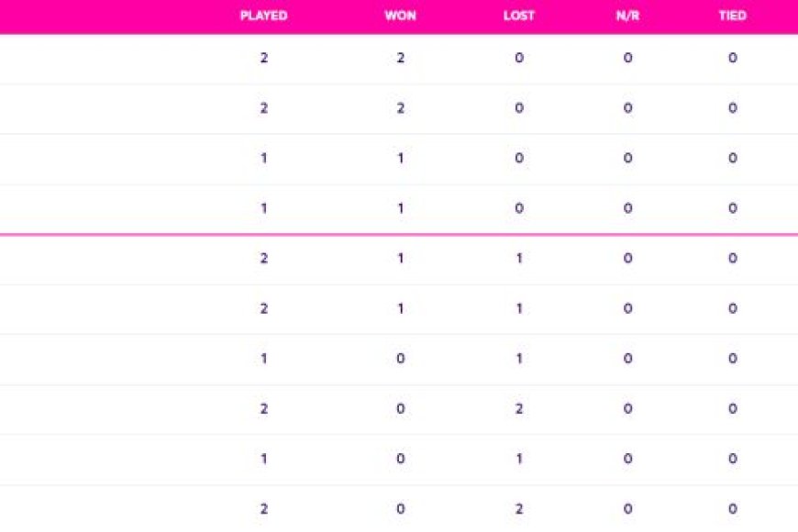Click the N/R column header
Image resolution: width=798 pixels, height=532 pixels.
(x=627, y=17)
